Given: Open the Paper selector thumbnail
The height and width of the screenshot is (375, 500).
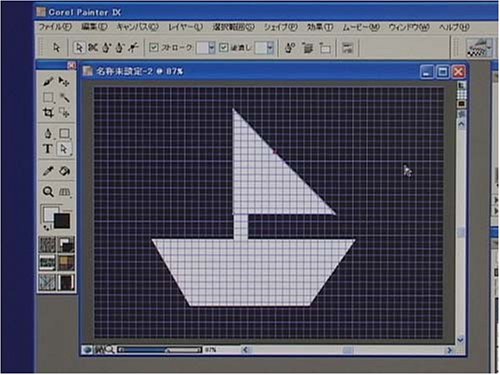Looking at the screenshot, I should 48,244.
